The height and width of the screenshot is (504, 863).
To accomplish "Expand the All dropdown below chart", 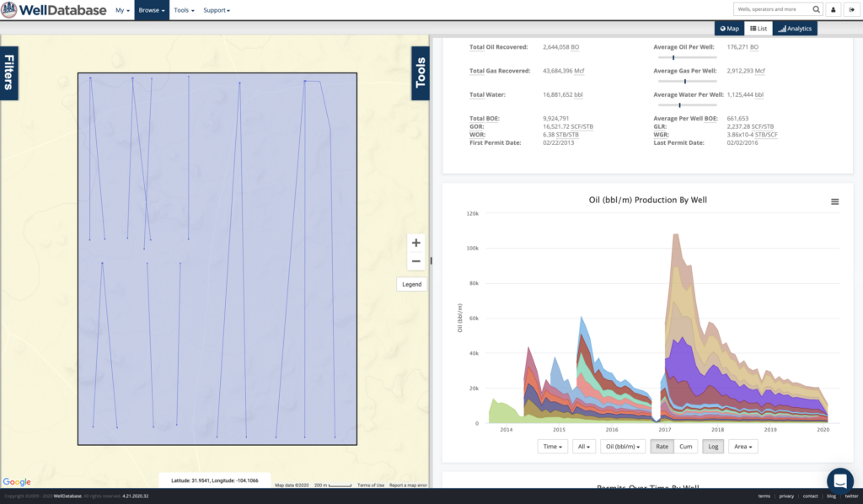I will coord(583,446).
